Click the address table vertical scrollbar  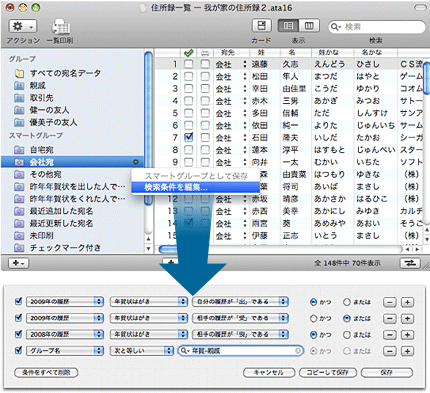click(x=426, y=77)
